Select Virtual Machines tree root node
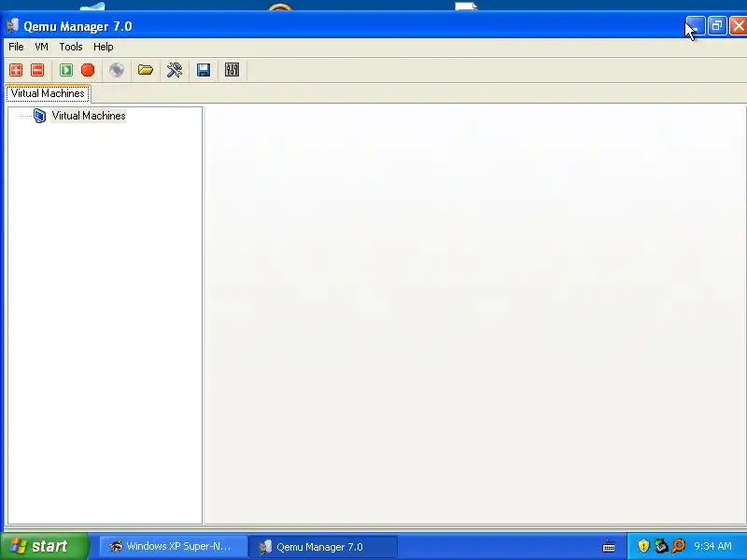 point(89,116)
